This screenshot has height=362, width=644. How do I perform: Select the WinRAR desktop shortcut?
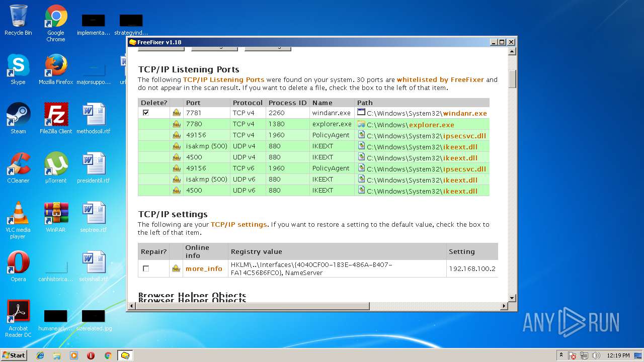point(56,217)
